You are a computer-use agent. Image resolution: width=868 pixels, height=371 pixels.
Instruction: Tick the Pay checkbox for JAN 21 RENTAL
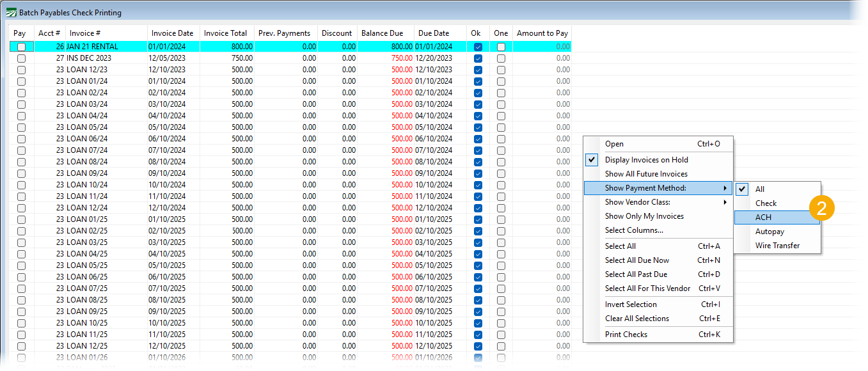click(21, 47)
